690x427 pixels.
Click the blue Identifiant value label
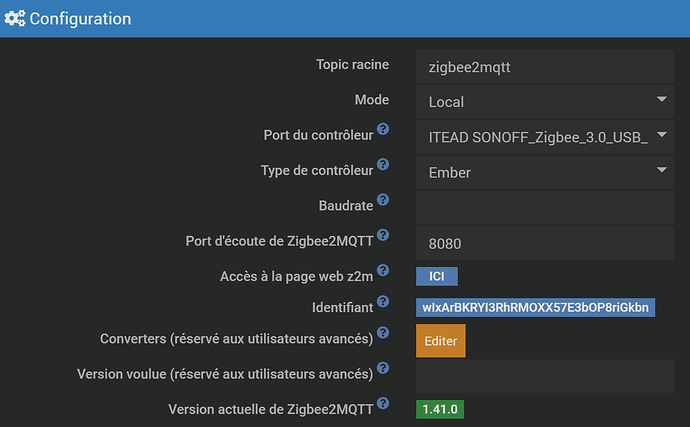[x=535, y=307]
